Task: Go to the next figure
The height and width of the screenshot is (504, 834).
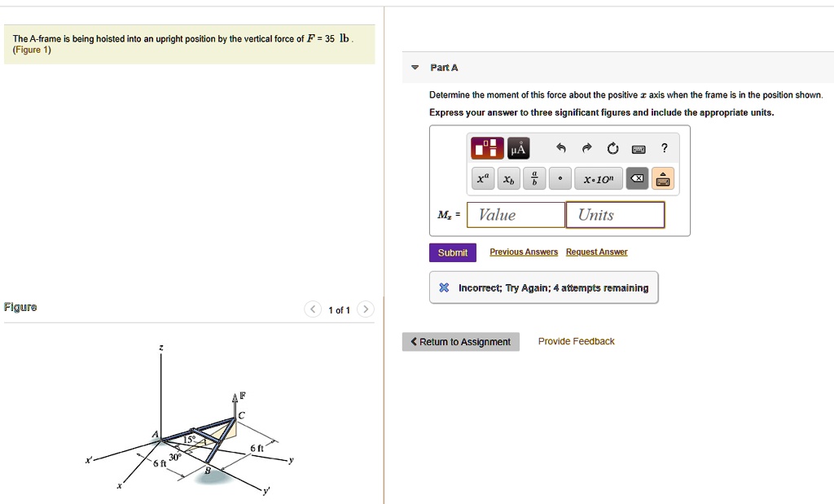Action: coord(366,309)
